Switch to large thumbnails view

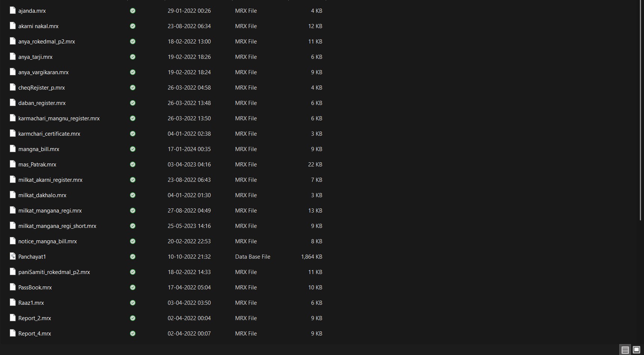636,350
